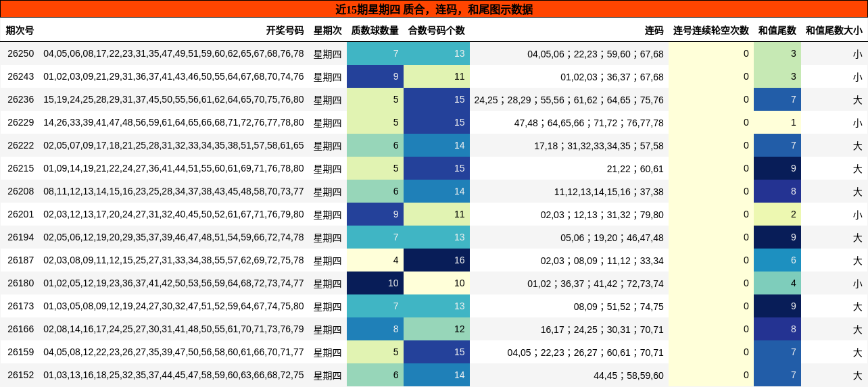This screenshot has height=387, width=868.
Task: Click composite count 12 in row 26166
Action: [x=437, y=329]
